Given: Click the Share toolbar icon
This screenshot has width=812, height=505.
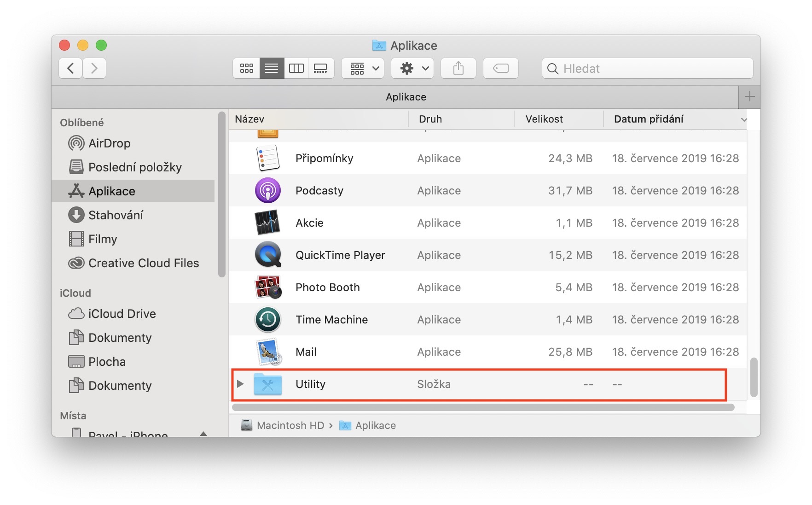Looking at the screenshot, I should pos(458,69).
